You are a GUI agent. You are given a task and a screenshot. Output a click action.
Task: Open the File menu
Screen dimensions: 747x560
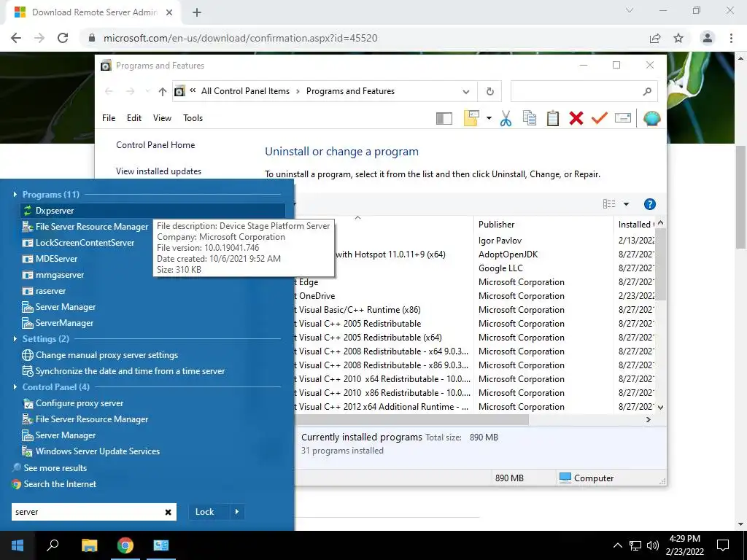pos(109,118)
